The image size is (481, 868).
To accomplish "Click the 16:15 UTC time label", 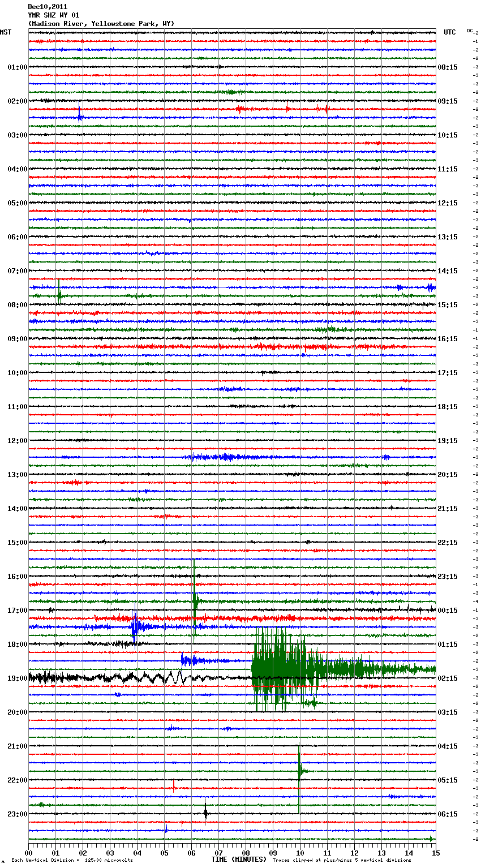I will click(x=448, y=339).
